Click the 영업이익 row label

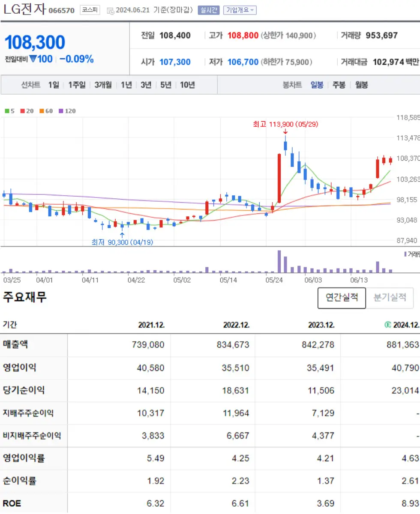tap(20, 367)
